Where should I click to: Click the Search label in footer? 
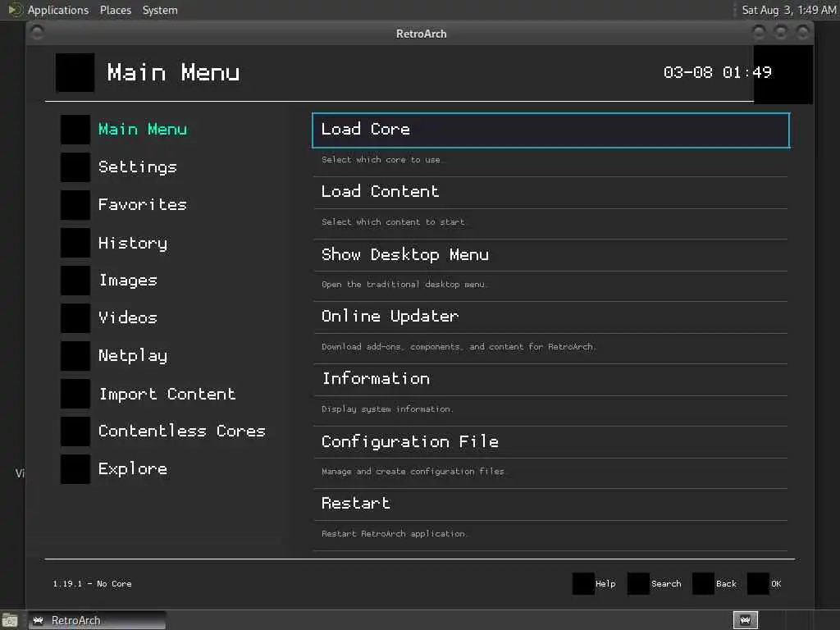pos(666,584)
